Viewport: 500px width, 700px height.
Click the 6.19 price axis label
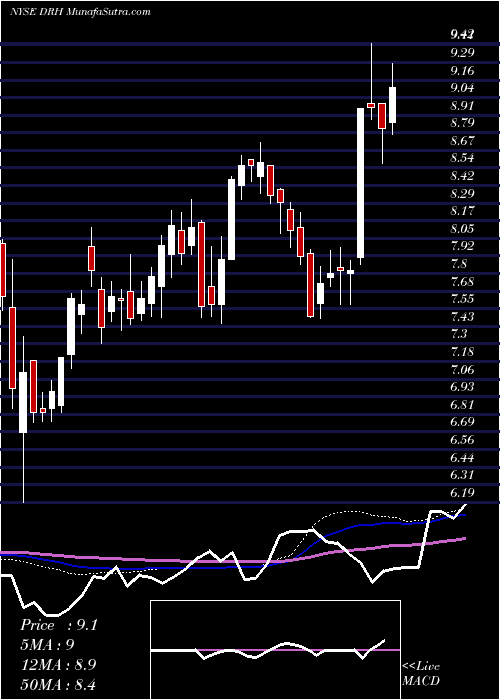coord(462,492)
